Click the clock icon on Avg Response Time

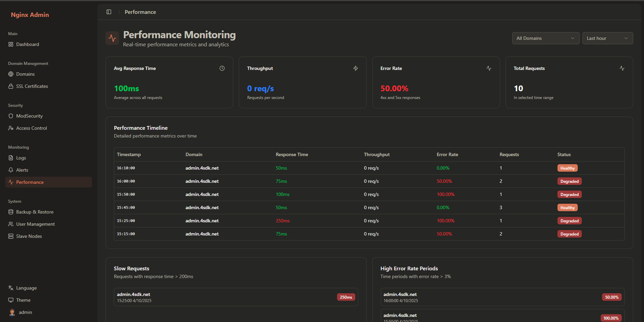(x=222, y=68)
